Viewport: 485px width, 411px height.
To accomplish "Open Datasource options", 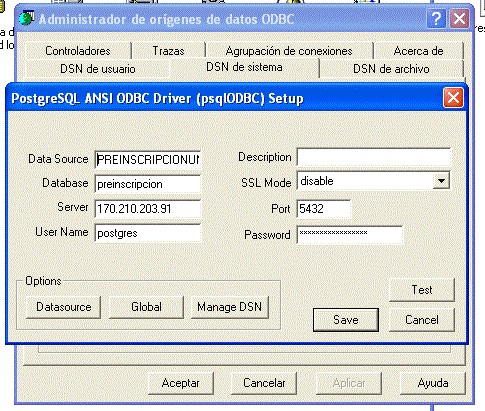I will [63, 307].
